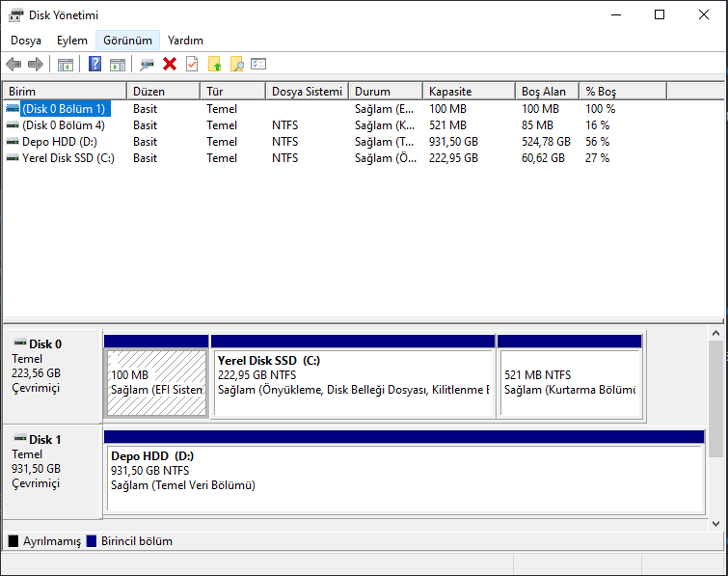
Task: Click the connect disk toolbar icon
Action: click(x=147, y=64)
